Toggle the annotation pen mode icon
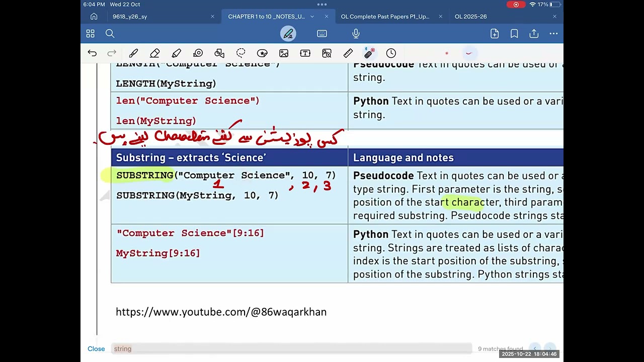Image resolution: width=644 pixels, height=362 pixels. coord(288,34)
